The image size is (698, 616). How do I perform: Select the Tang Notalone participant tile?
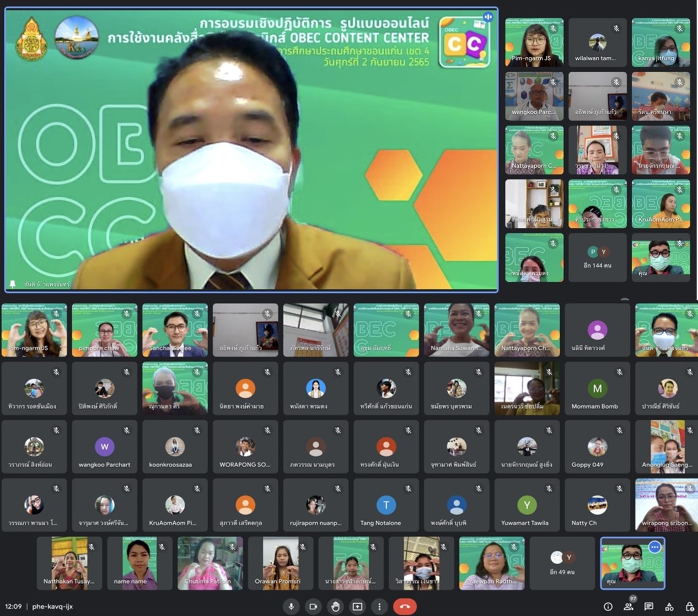click(386, 505)
